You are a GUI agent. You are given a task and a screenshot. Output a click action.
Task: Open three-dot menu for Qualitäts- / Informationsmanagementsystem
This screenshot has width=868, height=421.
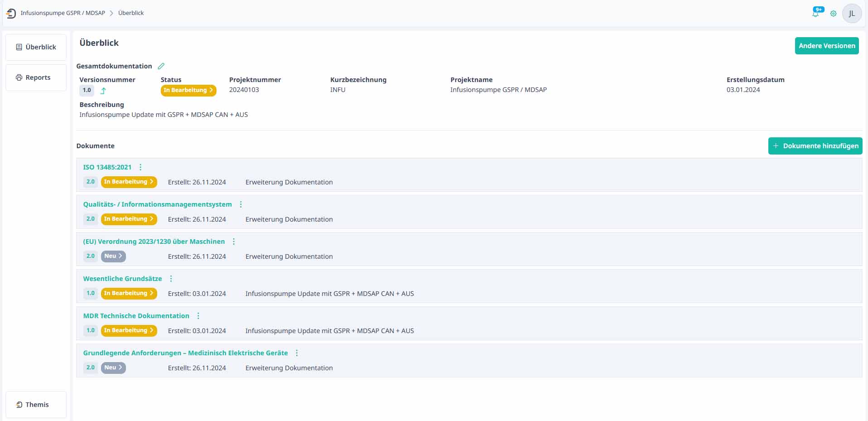[x=241, y=204]
